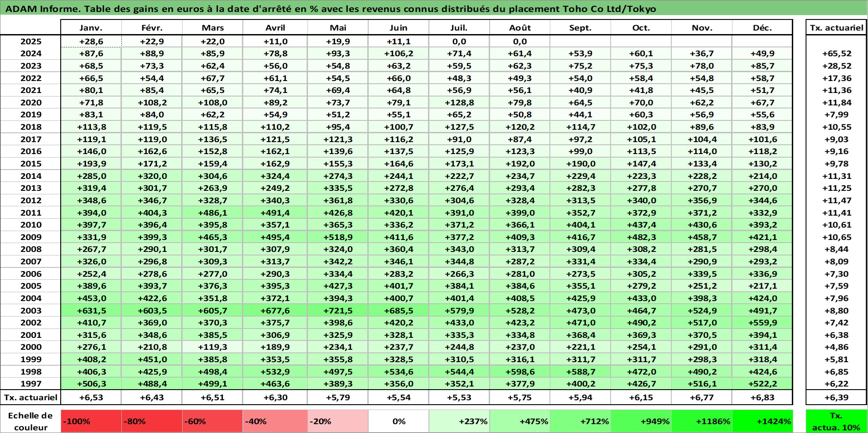Select cell +598,6 in August 1998

tap(520, 371)
